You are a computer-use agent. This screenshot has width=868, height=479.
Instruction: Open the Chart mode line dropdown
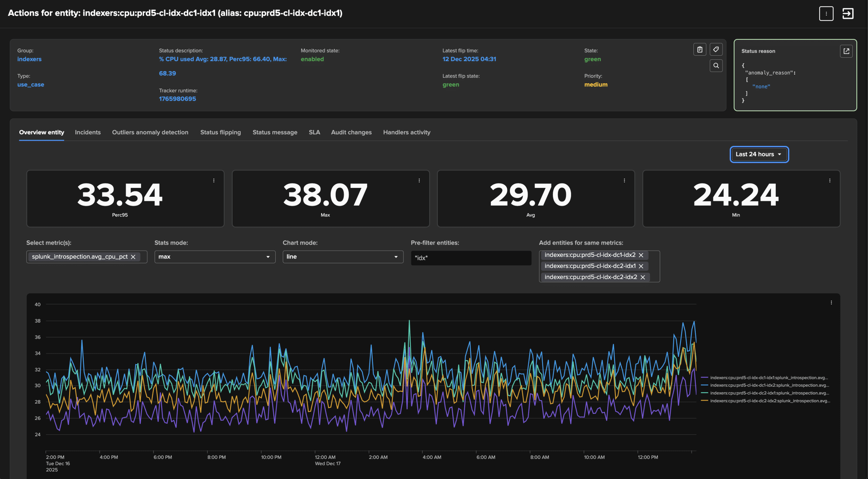click(342, 257)
